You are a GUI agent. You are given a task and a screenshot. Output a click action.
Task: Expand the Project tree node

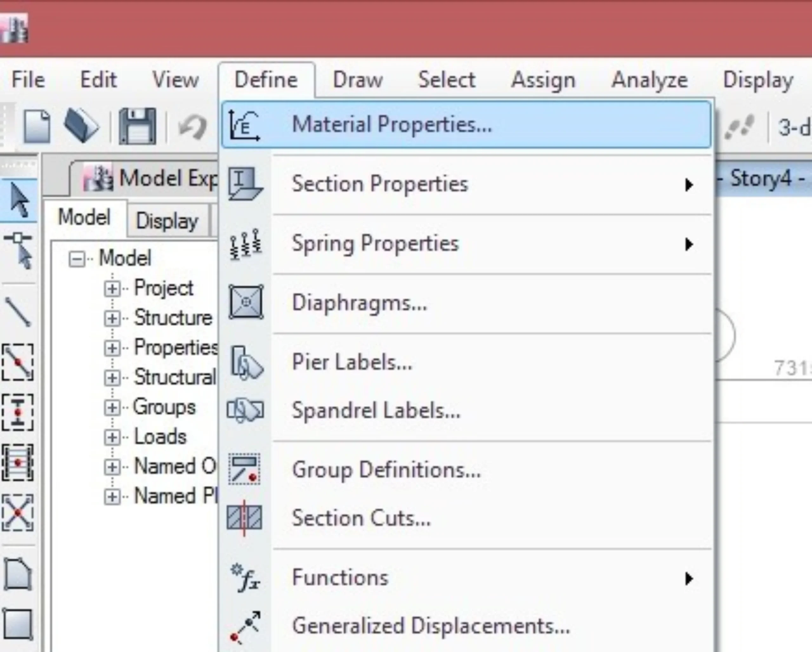pyautogui.click(x=112, y=289)
